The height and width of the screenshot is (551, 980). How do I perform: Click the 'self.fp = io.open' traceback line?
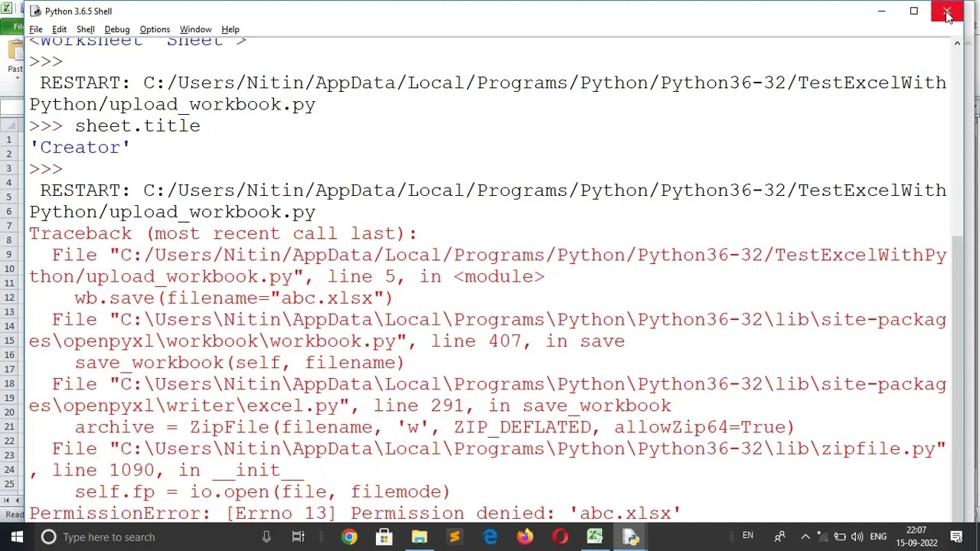[262, 491]
